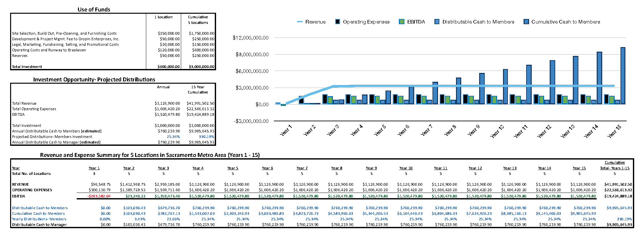The height and width of the screenshot is (238, 644).
Task: Click the Distributable Cash to Members legend marker
Action: coord(437,22)
